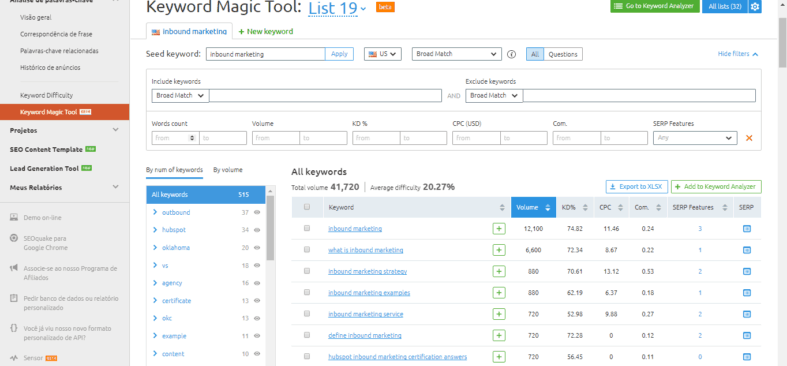This screenshot has width=787, height=366.
Task: Open SERP view icon for 'inbound marketing strategy'
Action: point(746,272)
